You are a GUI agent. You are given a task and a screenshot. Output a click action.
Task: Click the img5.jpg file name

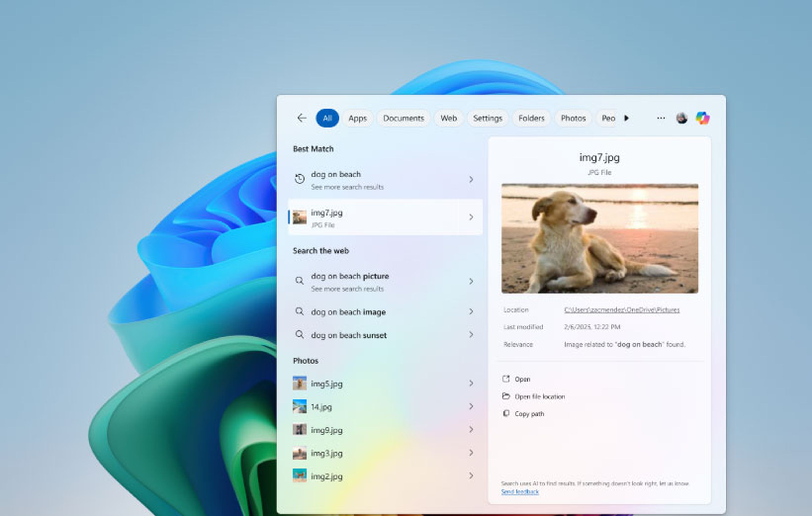tap(326, 384)
